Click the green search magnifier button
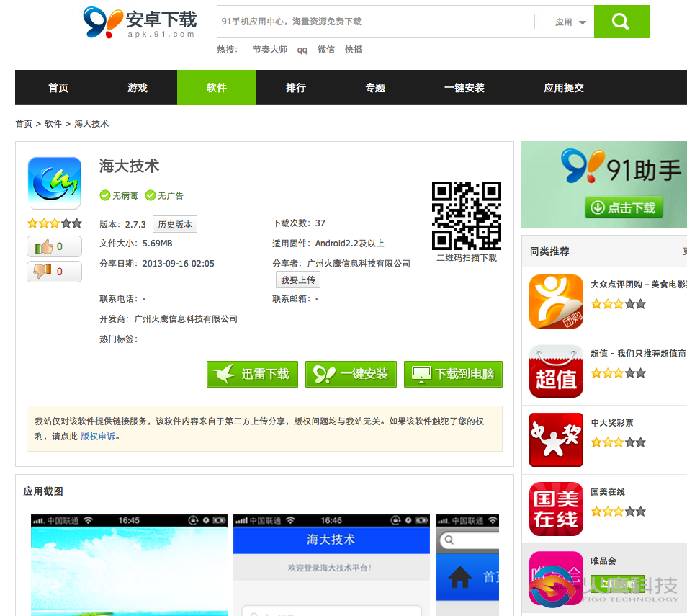The height and width of the screenshot is (616, 687). click(621, 22)
